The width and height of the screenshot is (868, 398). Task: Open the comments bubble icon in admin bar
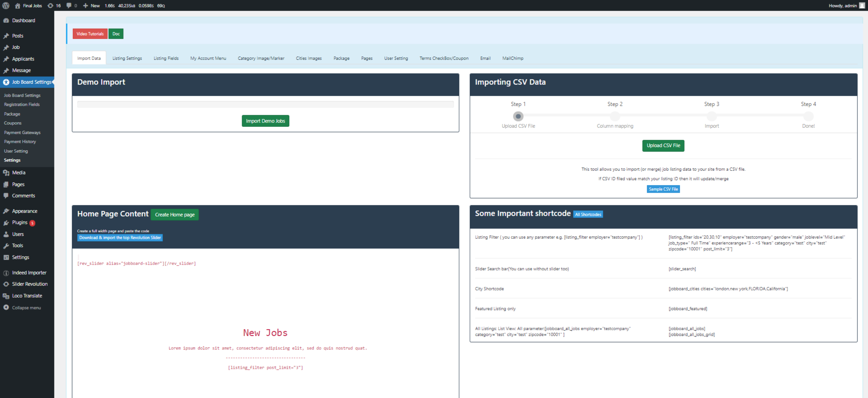69,5
